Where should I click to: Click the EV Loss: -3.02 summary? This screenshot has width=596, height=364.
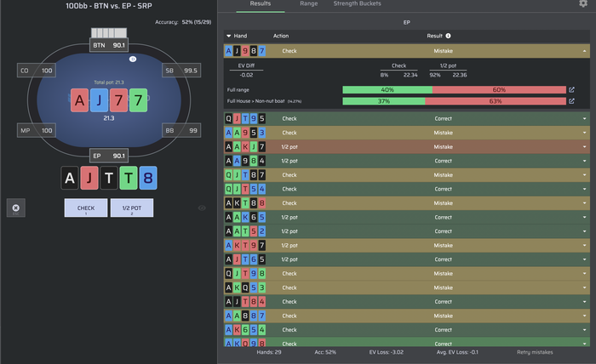point(387,352)
